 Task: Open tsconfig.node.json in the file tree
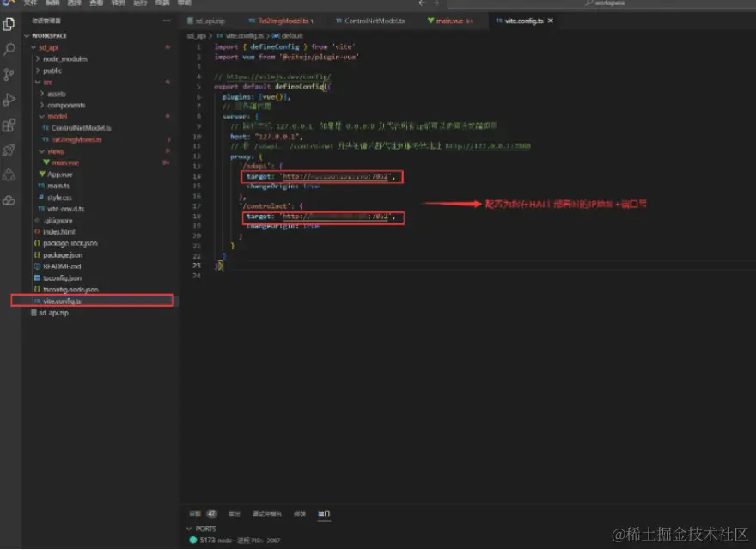pos(70,290)
